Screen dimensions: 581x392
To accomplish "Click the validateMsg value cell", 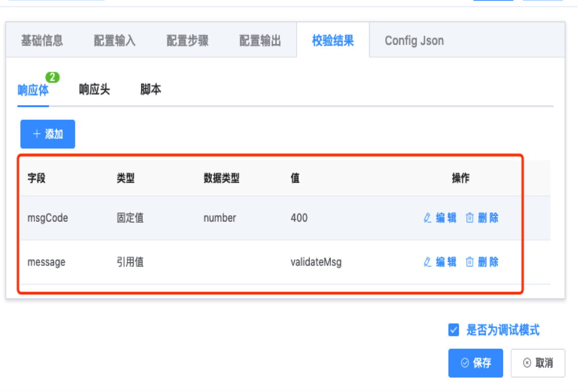I will pyautogui.click(x=316, y=262).
